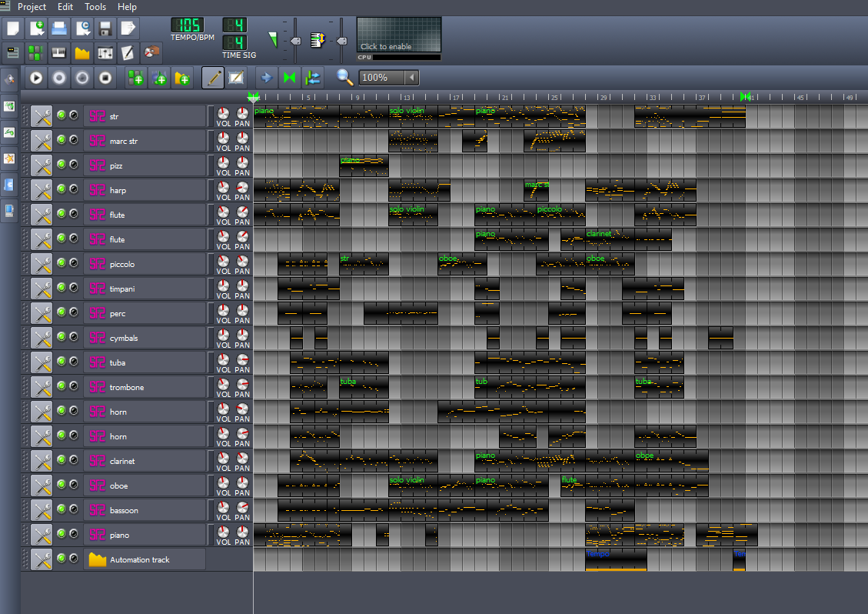Export the current project

pos(128,28)
